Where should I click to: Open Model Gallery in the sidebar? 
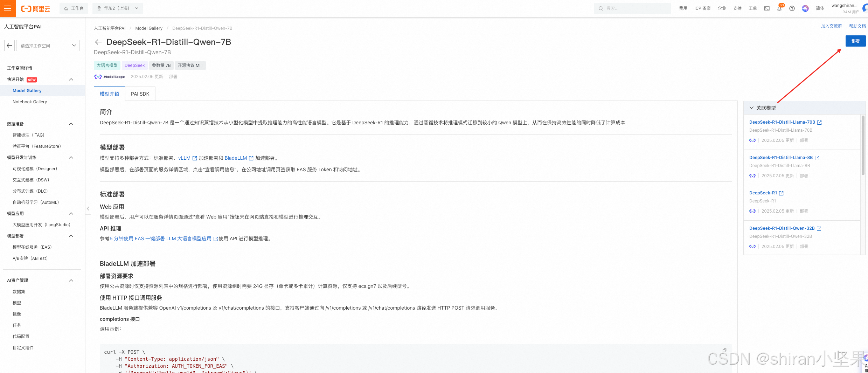coord(27,91)
